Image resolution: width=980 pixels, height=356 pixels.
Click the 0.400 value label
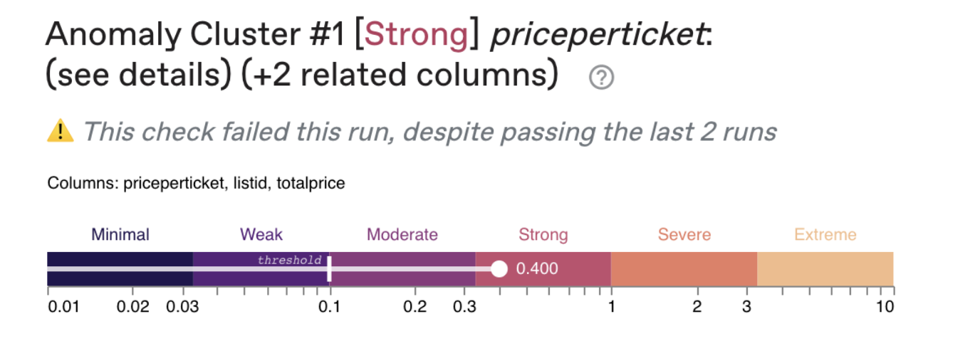[537, 269]
